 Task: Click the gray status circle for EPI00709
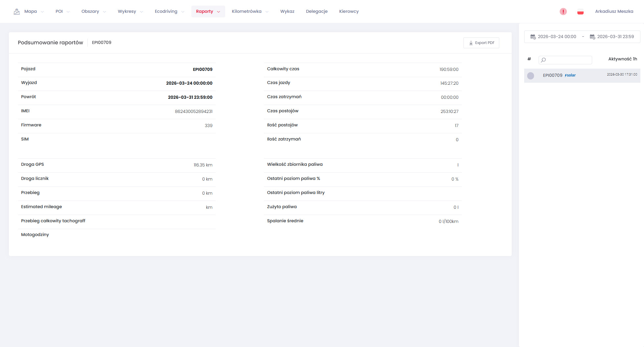(x=530, y=76)
